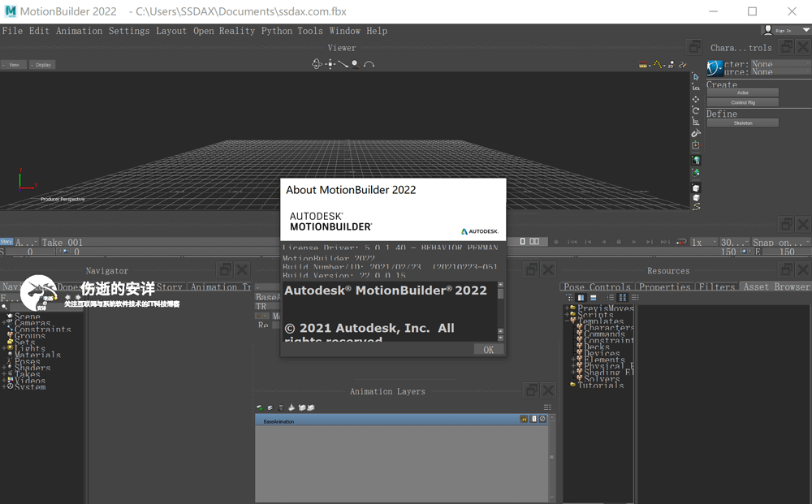Viewport: 812px width, 504px height.
Task: Click the Resources details view icon
Action: (635, 298)
